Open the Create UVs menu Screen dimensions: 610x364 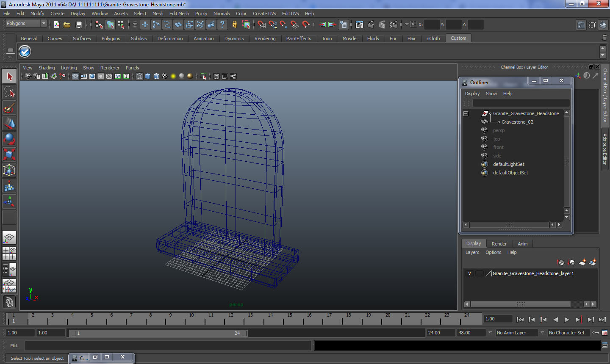(x=264, y=14)
